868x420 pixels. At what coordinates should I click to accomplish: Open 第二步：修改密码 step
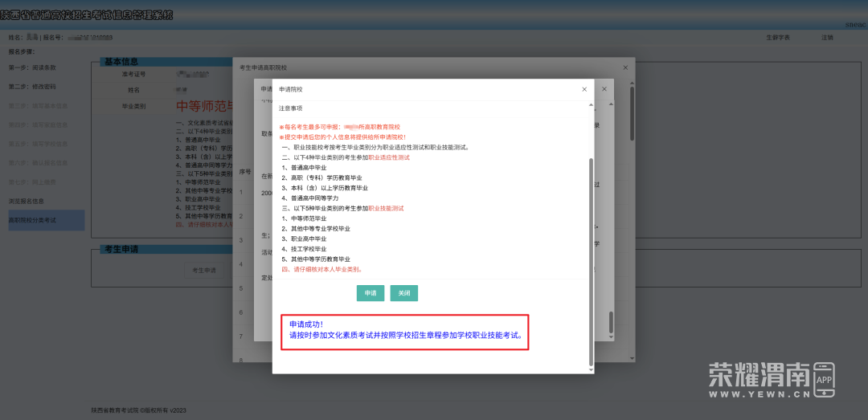(32, 87)
